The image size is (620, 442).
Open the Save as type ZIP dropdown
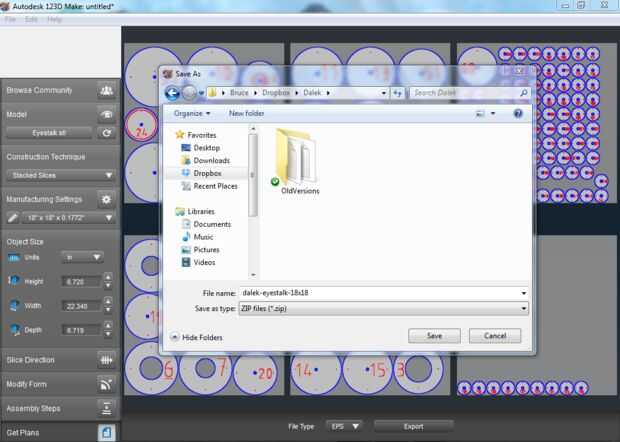click(384, 308)
